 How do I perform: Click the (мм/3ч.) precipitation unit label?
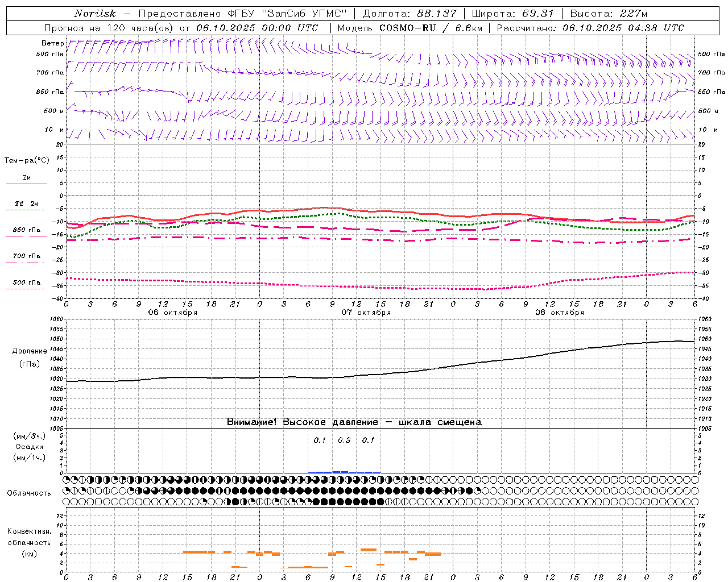click(29, 436)
